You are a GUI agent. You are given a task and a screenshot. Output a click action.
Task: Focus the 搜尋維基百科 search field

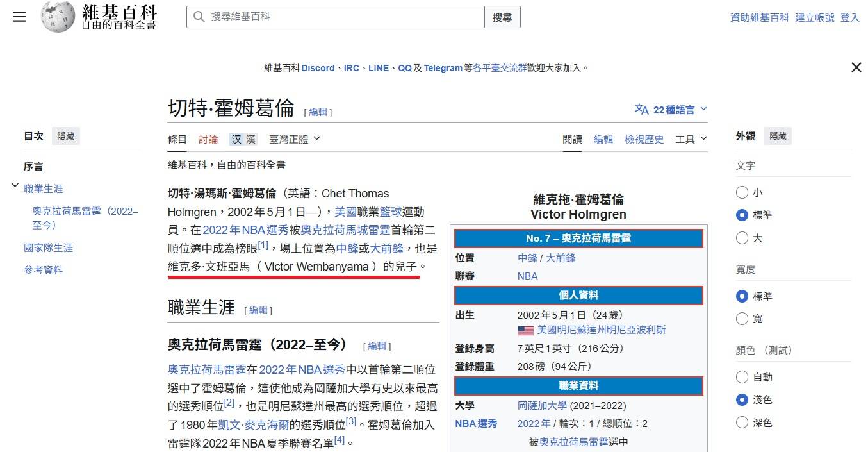[336, 17]
